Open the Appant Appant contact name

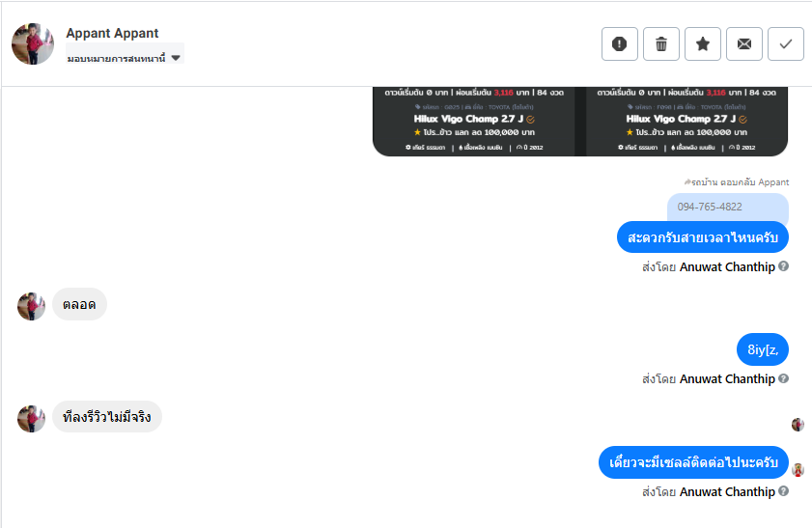(x=112, y=33)
